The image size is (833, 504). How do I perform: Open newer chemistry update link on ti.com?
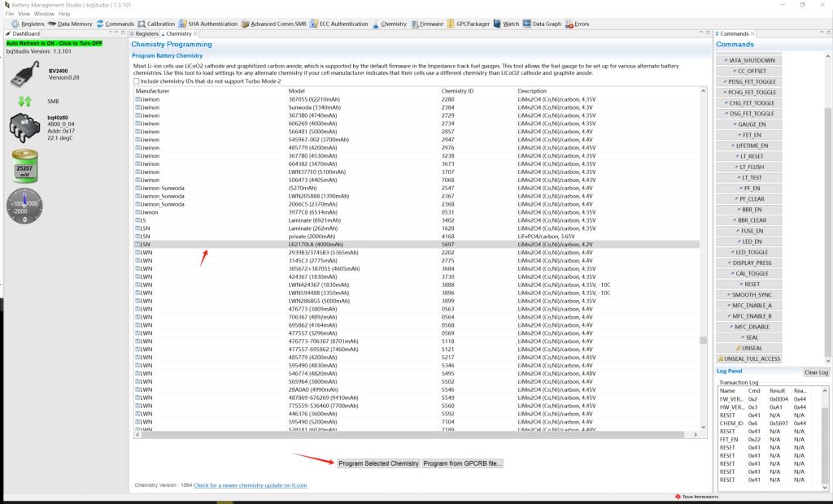click(250, 485)
